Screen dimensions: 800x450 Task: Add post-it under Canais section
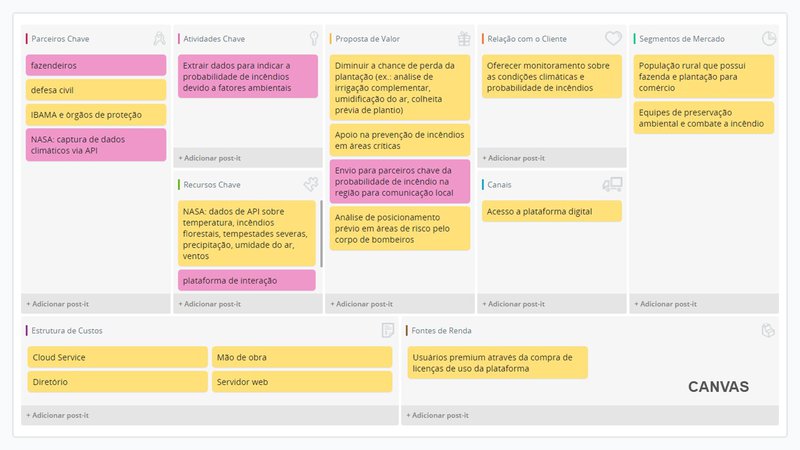(x=514, y=303)
